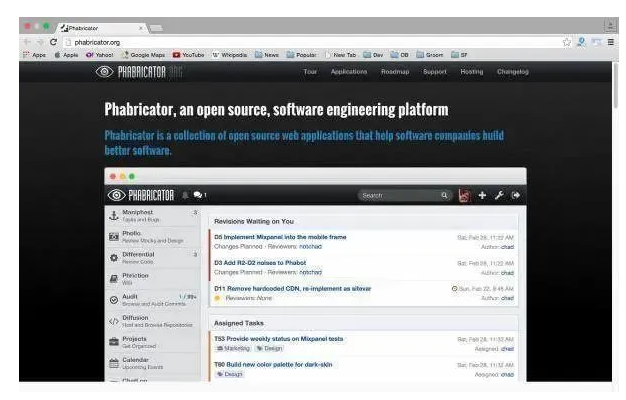This screenshot has width=626, height=400.
Task: Click the plus icon to create new item
Action: click(x=482, y=195)
